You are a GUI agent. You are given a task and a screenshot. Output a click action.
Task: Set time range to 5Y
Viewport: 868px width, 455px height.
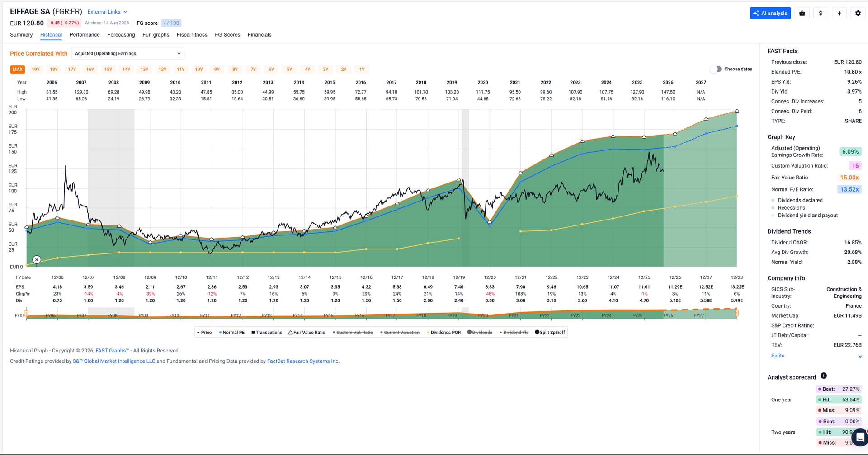pos(289,70)
